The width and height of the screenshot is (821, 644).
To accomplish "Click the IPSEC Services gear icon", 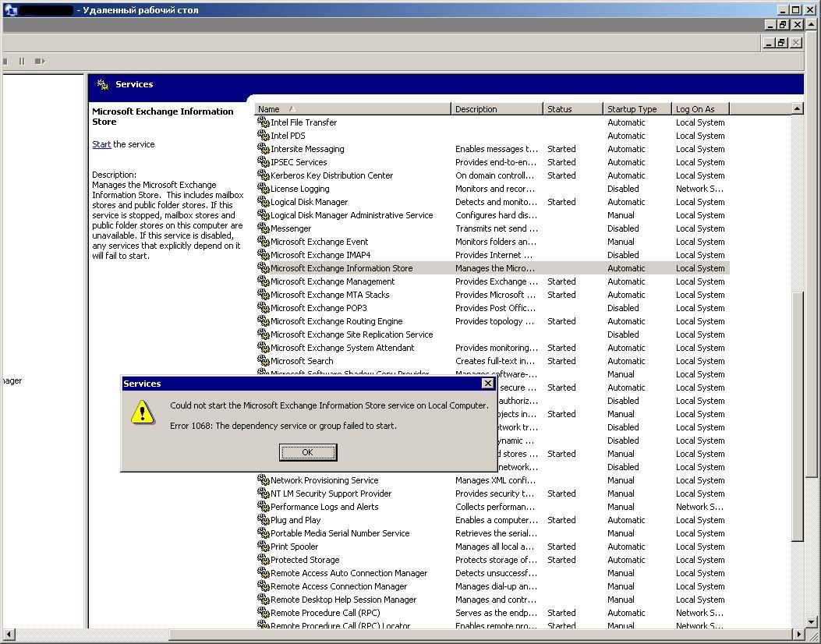I will point(263,162).
